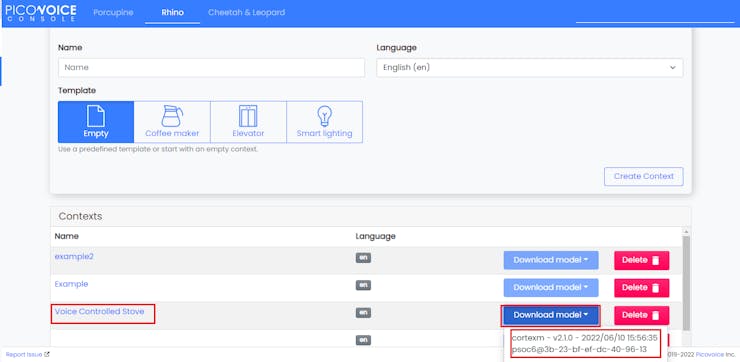Viewport: 740px width, 362px height.
Task: Open the Picovoice Inc. footer link
Action: pyautogui.click(x=710, y=354)
